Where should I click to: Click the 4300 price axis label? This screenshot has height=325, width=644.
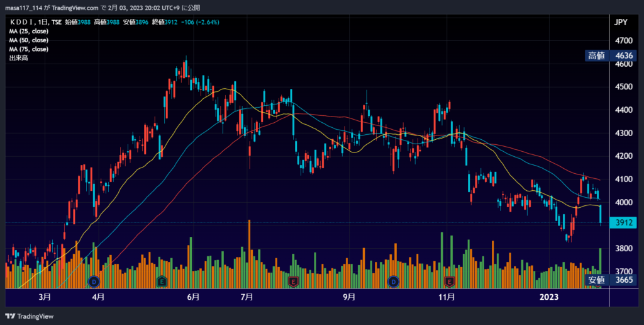click(624, 133)
